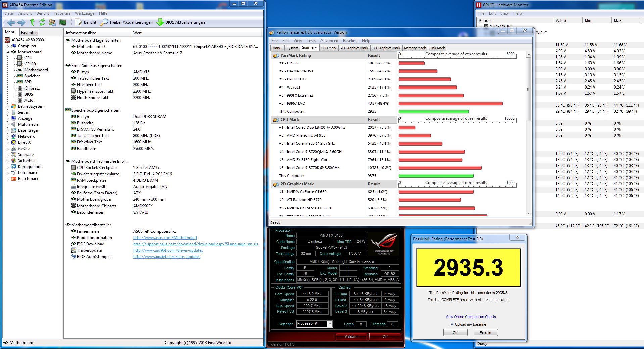Switch to the 3D Graphics Mark tab

point(386,48)
